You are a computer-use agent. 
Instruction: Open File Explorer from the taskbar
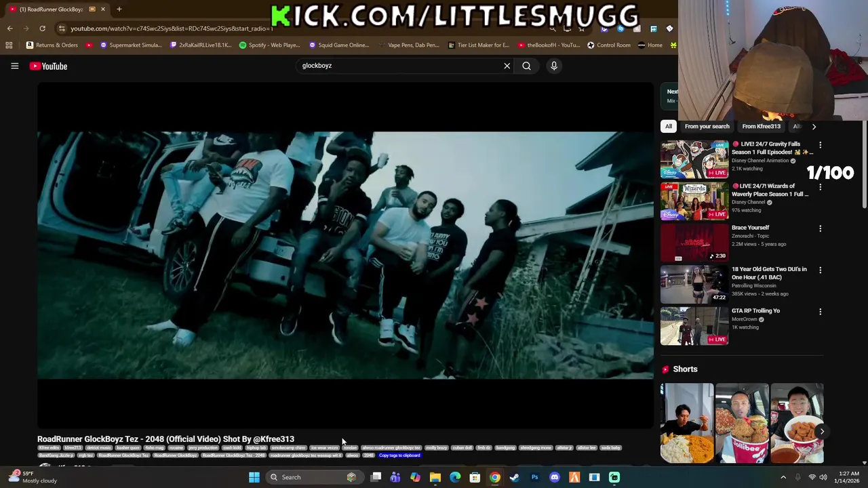[x=435, y=477]
